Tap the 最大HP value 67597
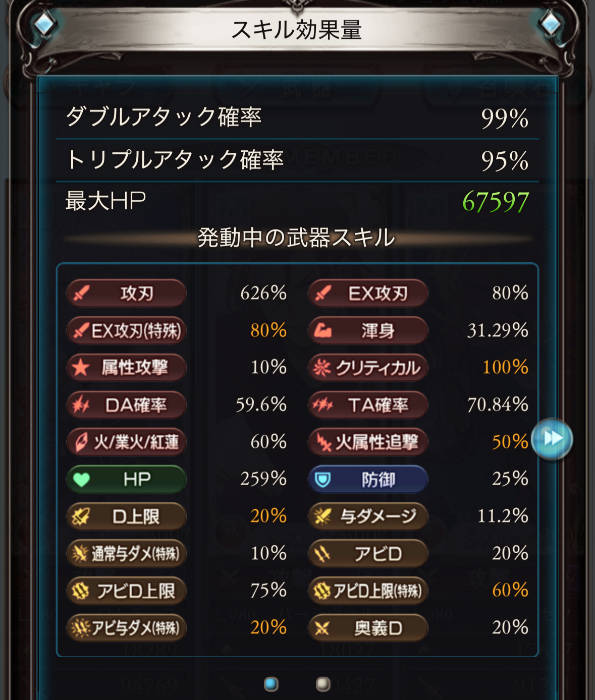The height and width of the screenshot is (700, 595). click(x=495, y=202)
